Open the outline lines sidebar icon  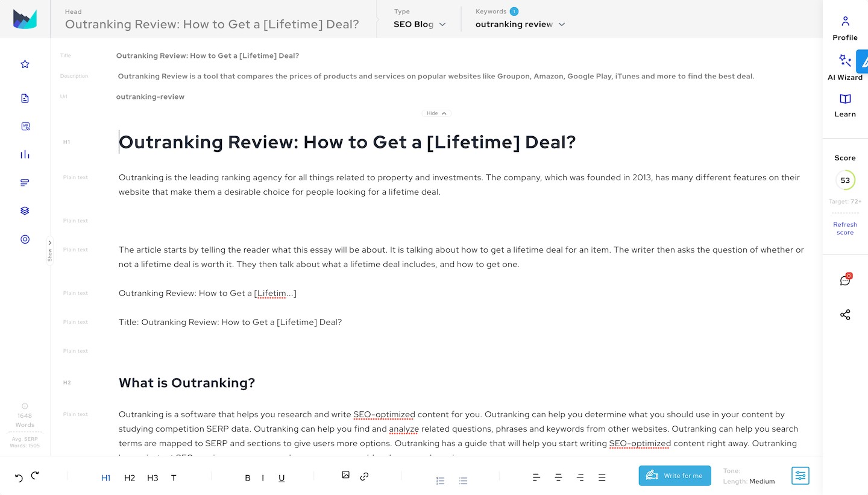point(25,183)
